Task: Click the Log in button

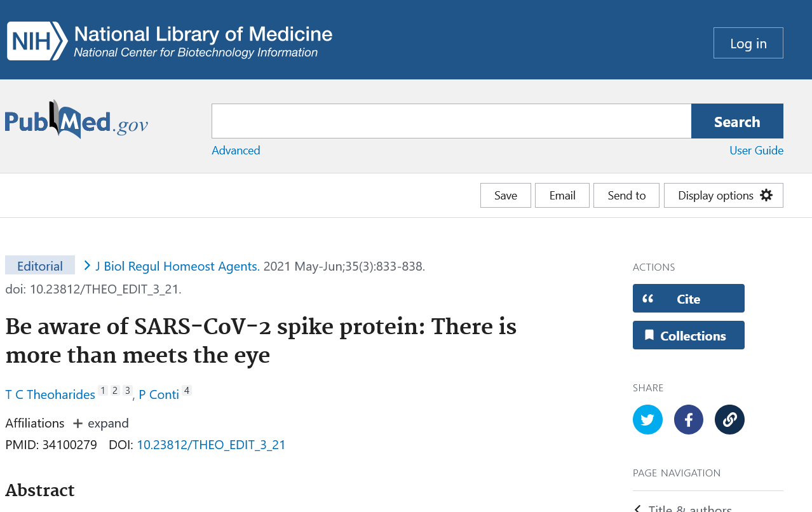Action: (x=748, y=43)
